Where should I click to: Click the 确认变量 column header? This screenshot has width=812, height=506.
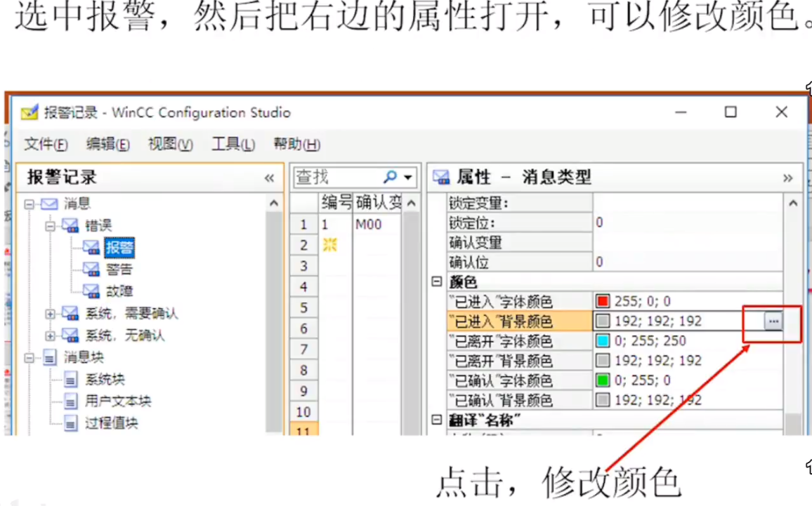377,203
